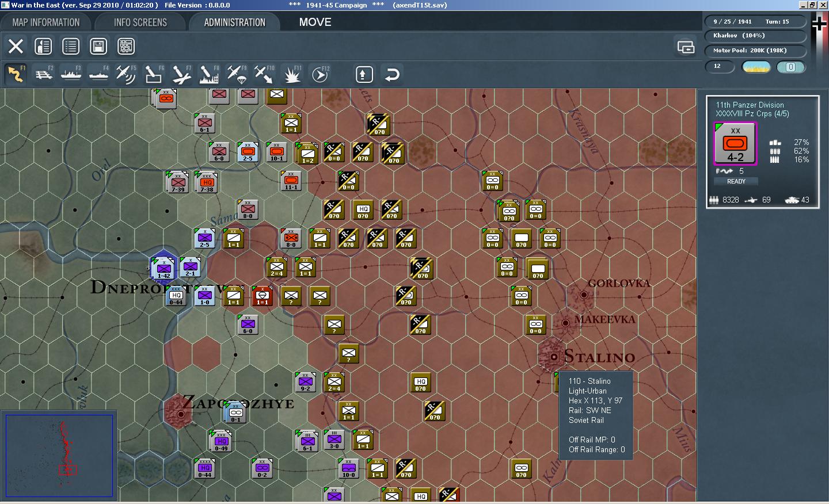Undo the last move with curved arrow

click(392, 74)
